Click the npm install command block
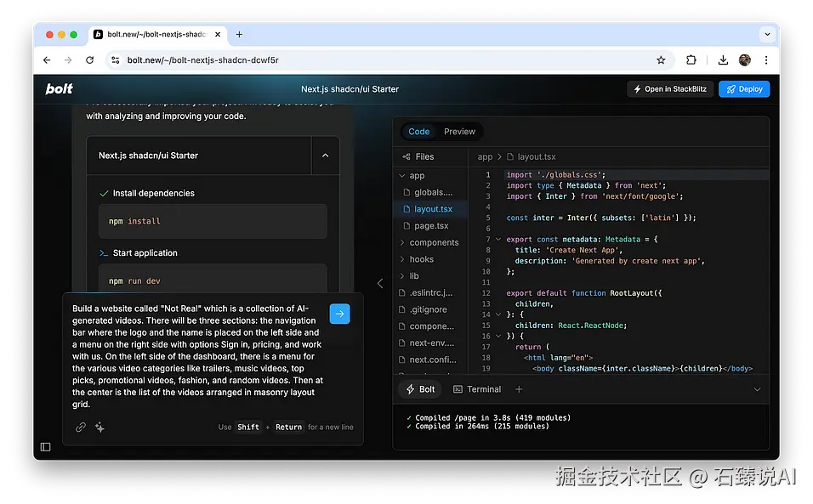Image resolution: width=813 pixels, height=504 pixels. click(213, 221)
